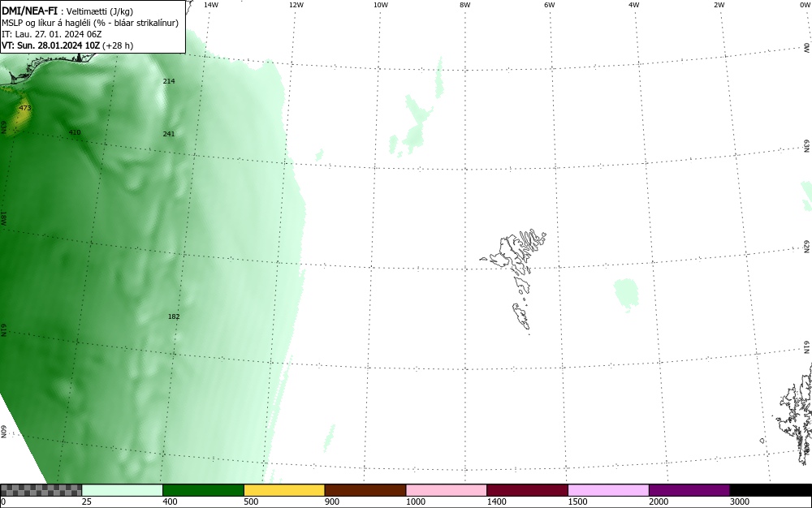Click the light pink legend swatch

447,490
